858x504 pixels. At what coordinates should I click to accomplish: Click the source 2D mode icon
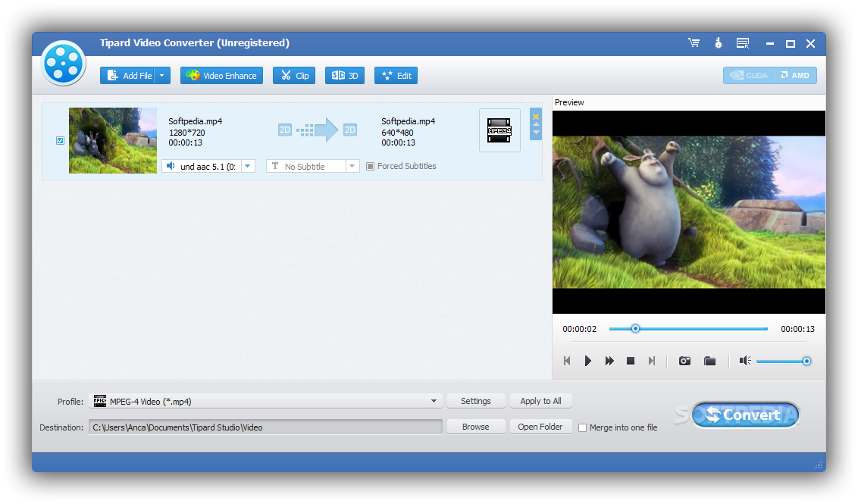(284, 130)
